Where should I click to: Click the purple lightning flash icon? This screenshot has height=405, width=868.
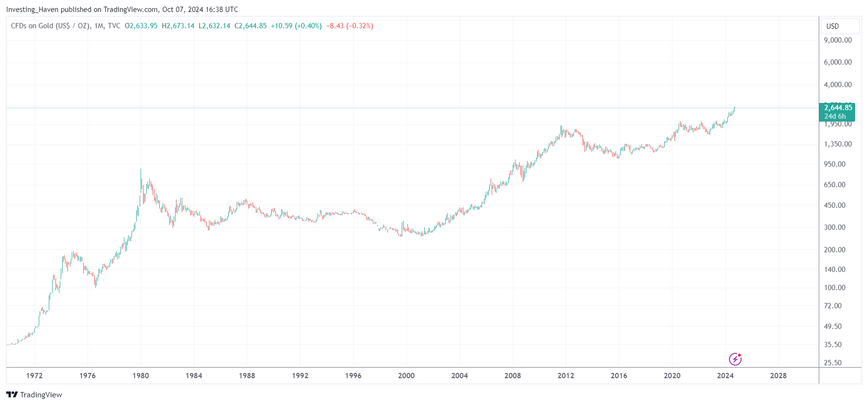pyautogui.click(x=735, y=359)
